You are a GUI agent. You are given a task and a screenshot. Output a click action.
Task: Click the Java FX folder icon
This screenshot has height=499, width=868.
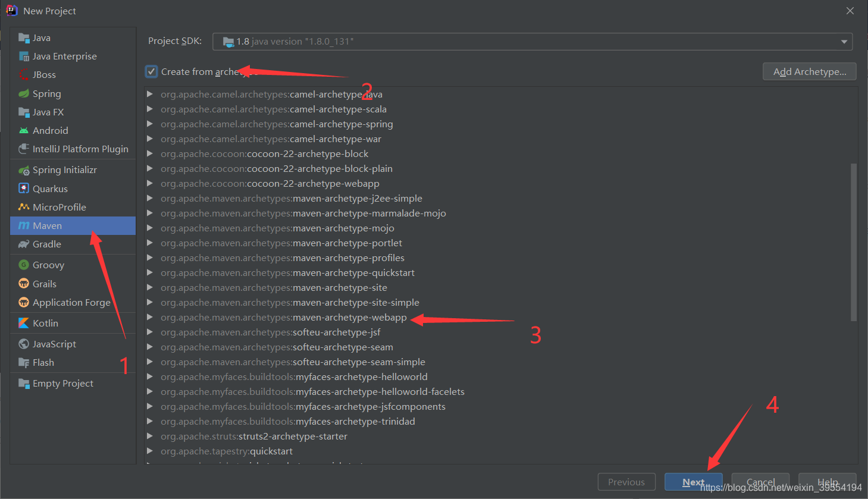pyautogui.click(x=24, y=112)
